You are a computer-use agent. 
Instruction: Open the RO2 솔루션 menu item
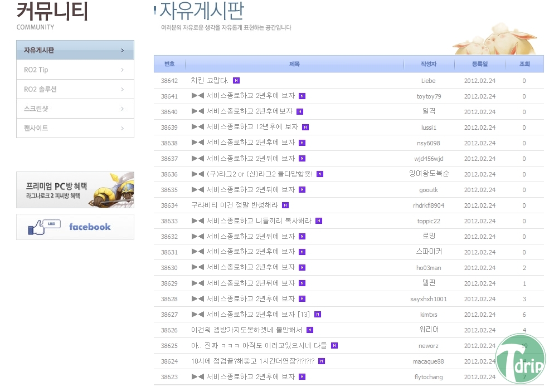(75, 89)
